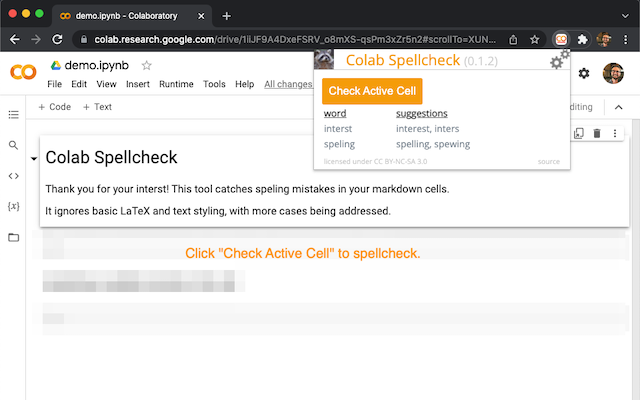
Task: Delete the cell with the trash icon
Action: coord(597,133)
